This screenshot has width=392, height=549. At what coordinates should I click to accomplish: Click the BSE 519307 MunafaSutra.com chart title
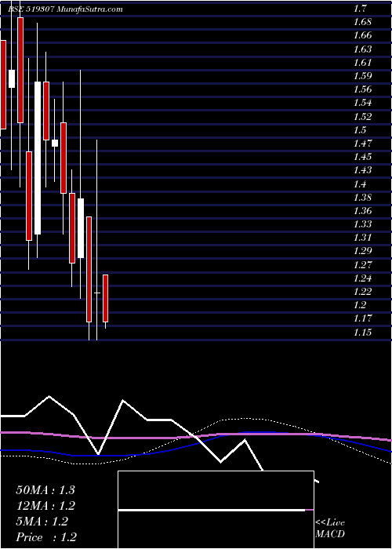65,9
